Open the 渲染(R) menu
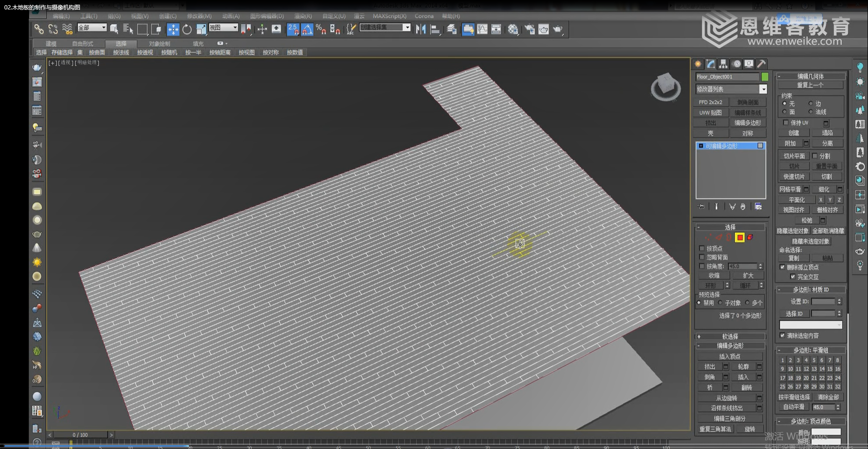Image resolution: width=868 pixels, height=449 pixels. (303, 16)
